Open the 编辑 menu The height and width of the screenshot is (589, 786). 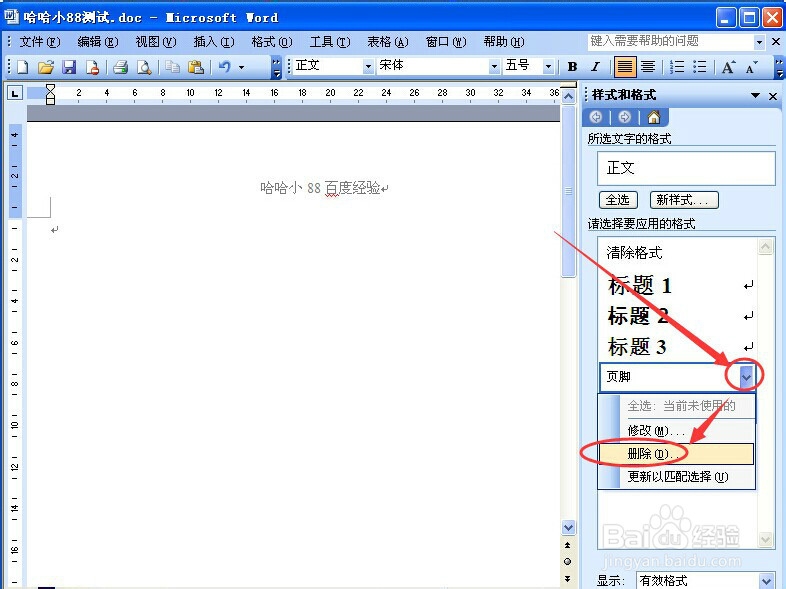(98, 42)
